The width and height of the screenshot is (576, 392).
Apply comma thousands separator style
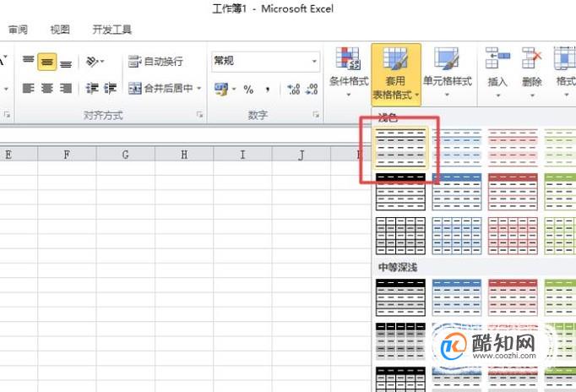268,89
